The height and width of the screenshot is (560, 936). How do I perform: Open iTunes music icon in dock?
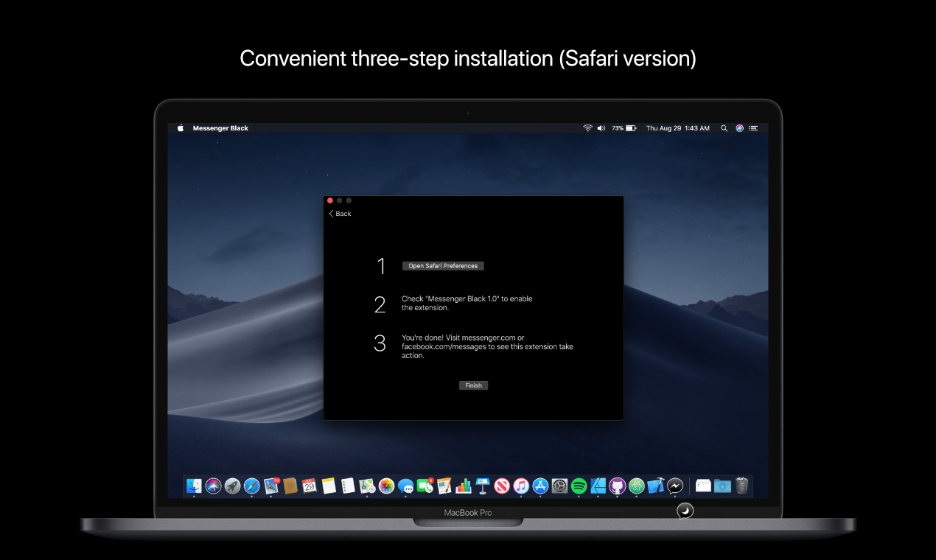[x=521, y=486]
